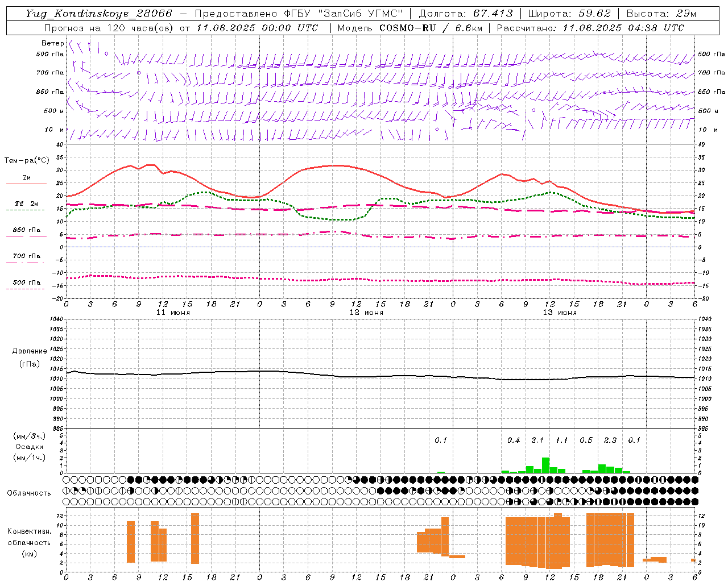Click the 11 июня date label
Viewport: 728px width, 582px height.
coord(173,313)
